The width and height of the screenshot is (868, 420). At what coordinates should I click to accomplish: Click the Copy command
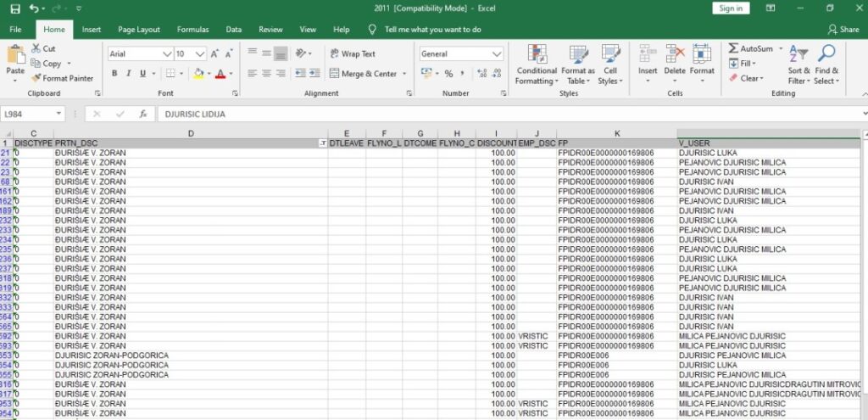point(46,64)
